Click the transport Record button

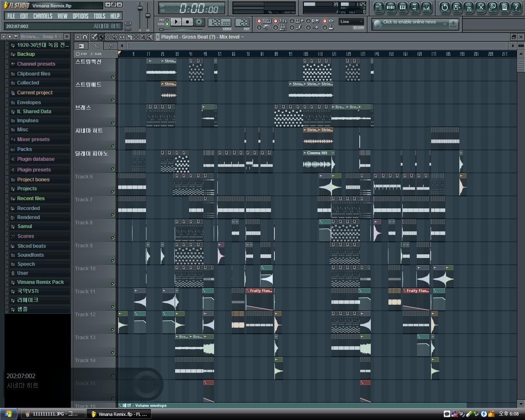(x=199, y=22)
